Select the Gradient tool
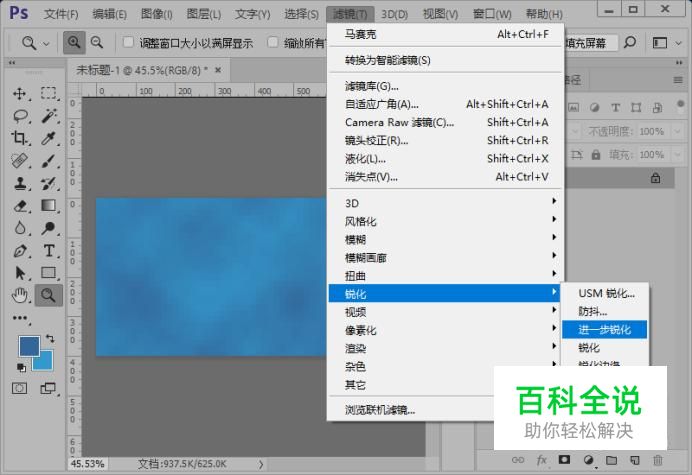 tap(49, 206)
